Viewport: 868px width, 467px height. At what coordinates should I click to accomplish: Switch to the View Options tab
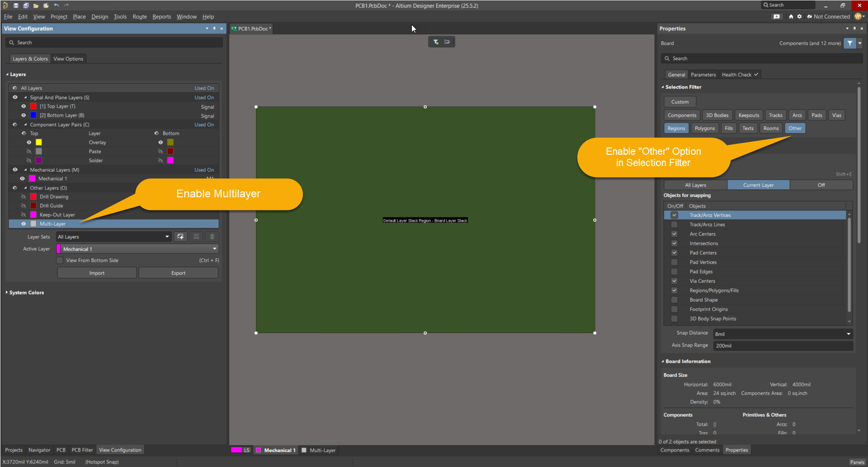pyautogui.click(x=68, y=59)
